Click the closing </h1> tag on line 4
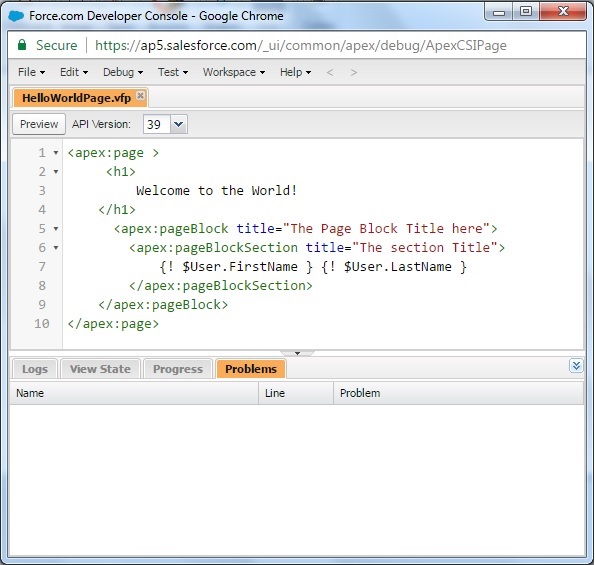This screenshot has height=565, width=595. click(x=117, y=210)
